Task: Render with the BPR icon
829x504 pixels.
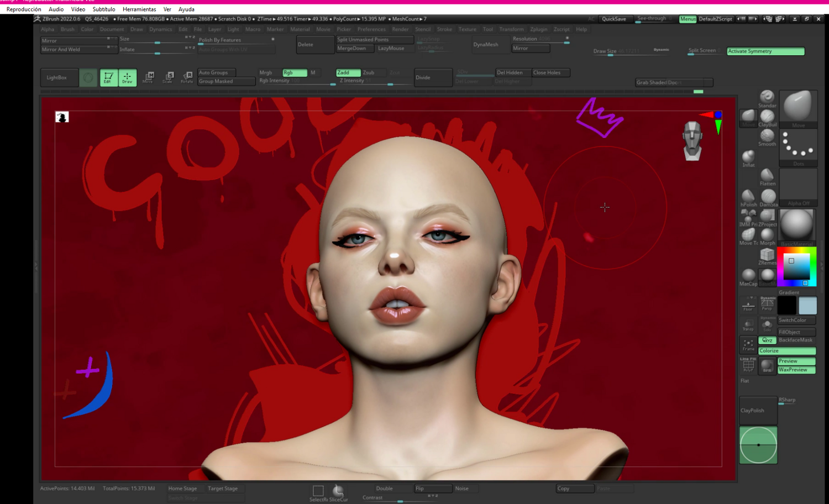Action: (x=767, y=365)
